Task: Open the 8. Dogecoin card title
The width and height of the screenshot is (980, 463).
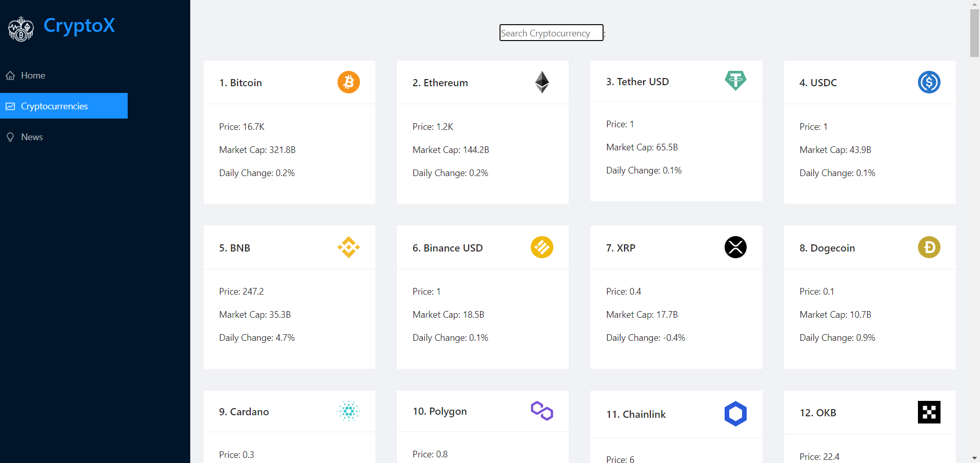Action: pos(827,248)
